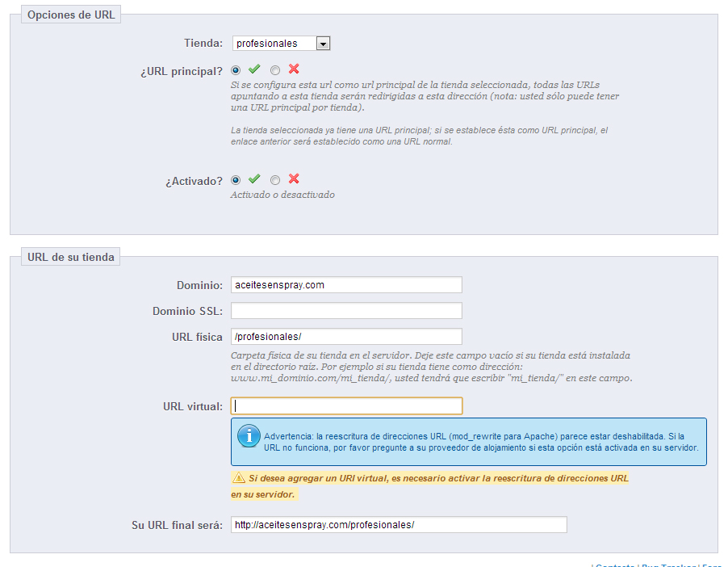Select the No radio for Activado
Image resolution: width=728 pixels, height=567 pixels.
point(275,180)
